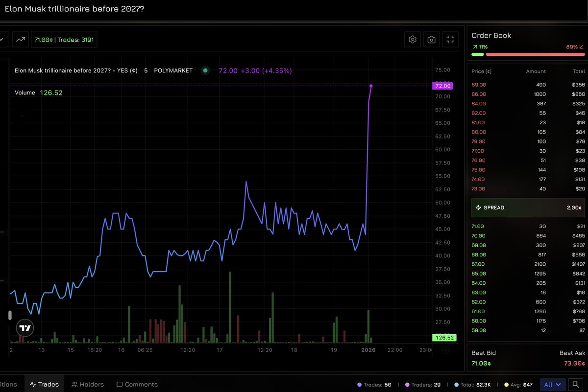Select the 82.00 ask row
This screenshot has height=392, width=588.
pyautogui.click(x=528, y=113)
